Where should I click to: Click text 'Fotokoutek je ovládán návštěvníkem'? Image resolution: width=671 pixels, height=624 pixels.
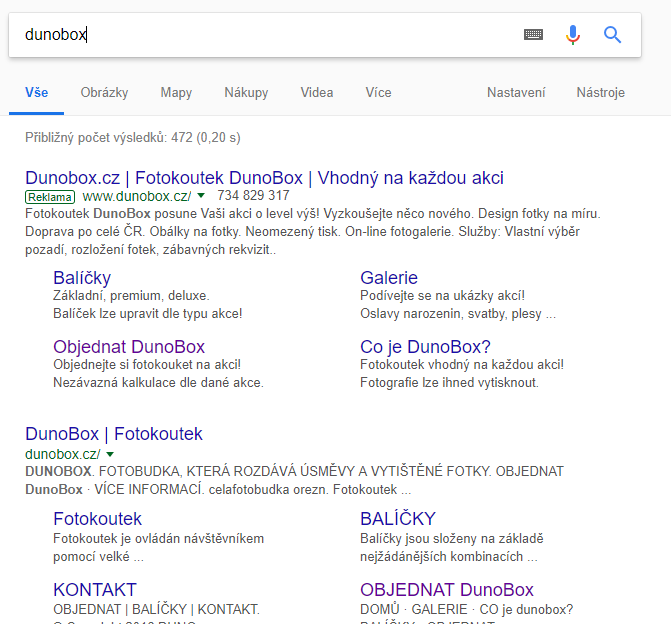tap(158, 538)
